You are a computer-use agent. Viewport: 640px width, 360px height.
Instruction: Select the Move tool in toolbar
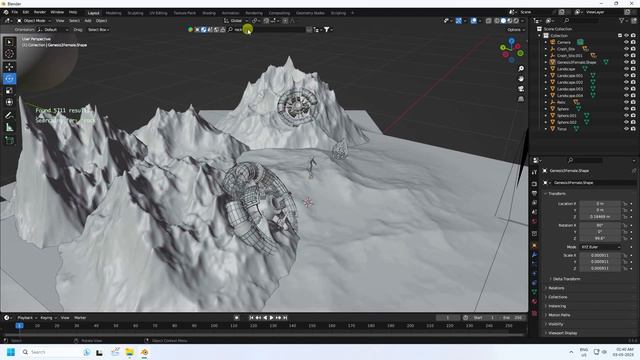coord(9,67)
